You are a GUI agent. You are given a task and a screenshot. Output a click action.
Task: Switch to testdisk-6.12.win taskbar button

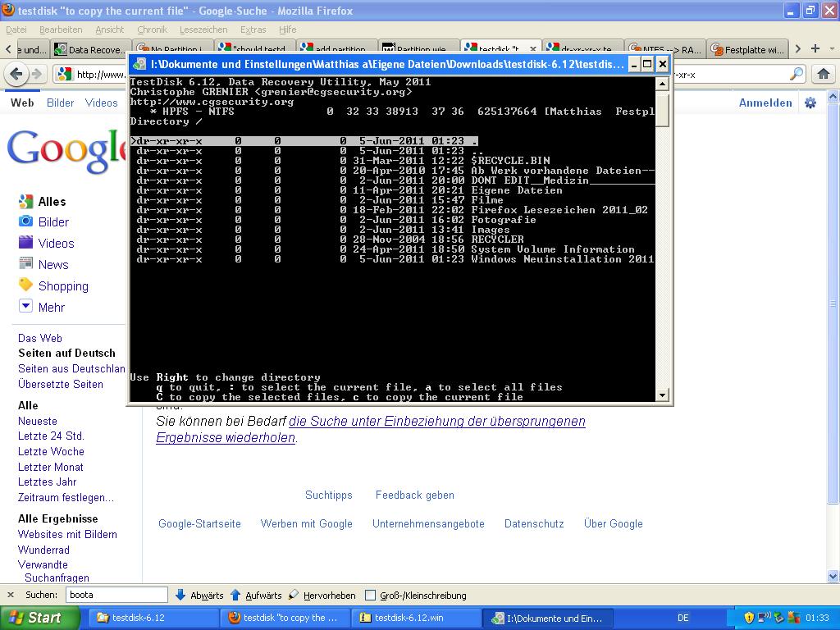417,618
